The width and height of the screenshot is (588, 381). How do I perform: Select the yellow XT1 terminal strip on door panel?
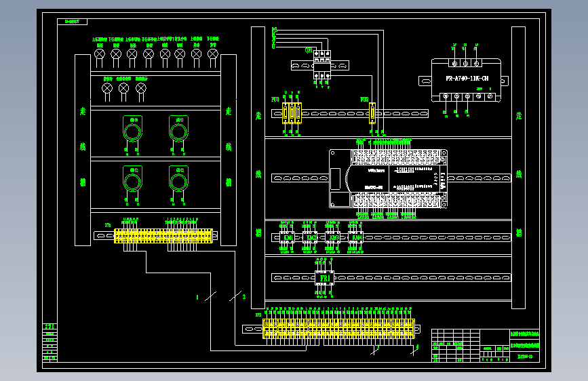(163, 236)
